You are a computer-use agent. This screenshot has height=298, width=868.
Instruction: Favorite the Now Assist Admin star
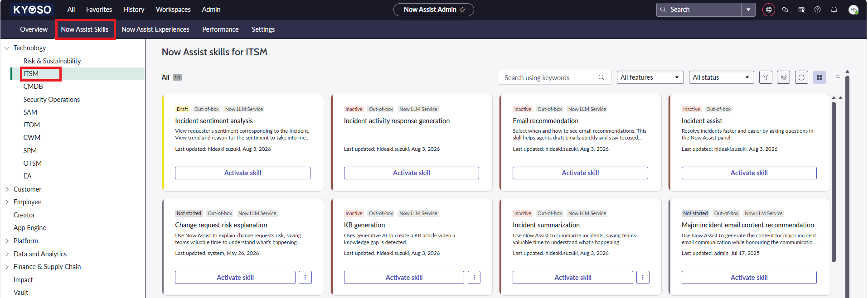(x=462, y=10)
